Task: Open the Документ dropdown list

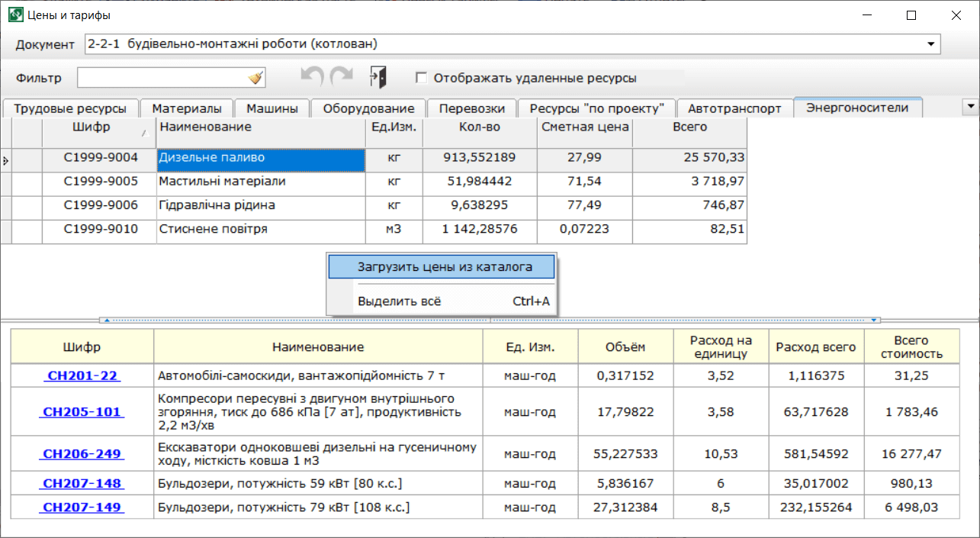Action: (930, 44)
